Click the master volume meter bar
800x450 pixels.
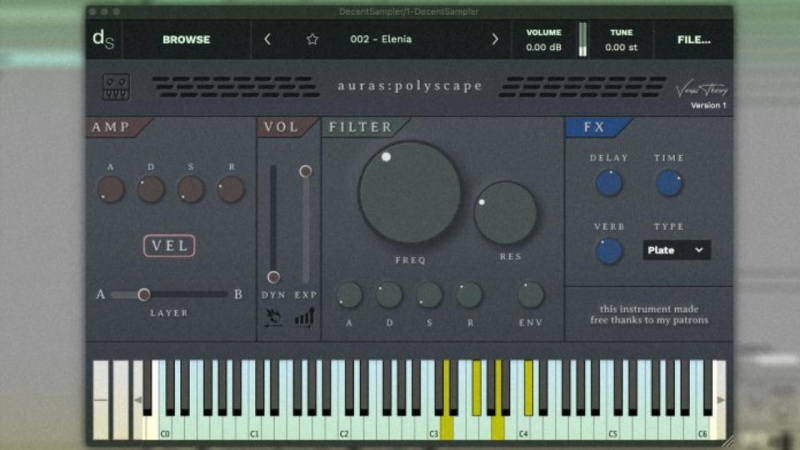tap(583, 39)
